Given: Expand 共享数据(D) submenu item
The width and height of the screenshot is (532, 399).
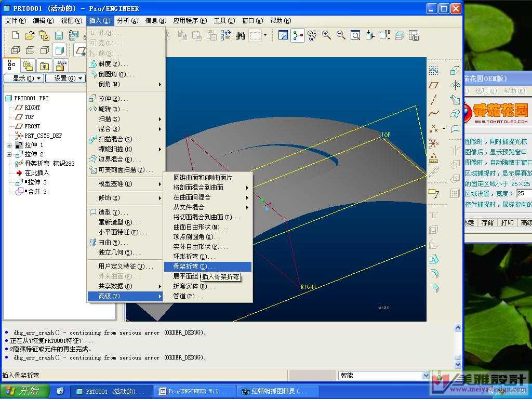Looking at the screenshot, I should (126, 286).
